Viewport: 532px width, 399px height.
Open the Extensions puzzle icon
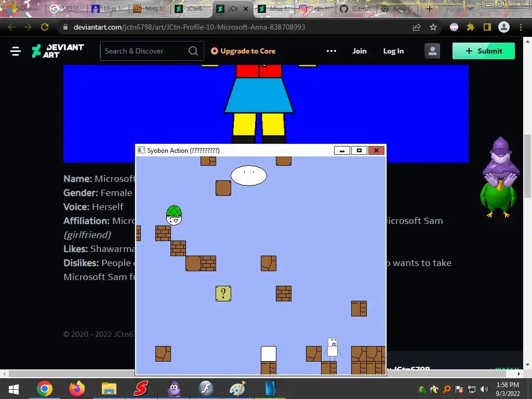coord(470,27)
